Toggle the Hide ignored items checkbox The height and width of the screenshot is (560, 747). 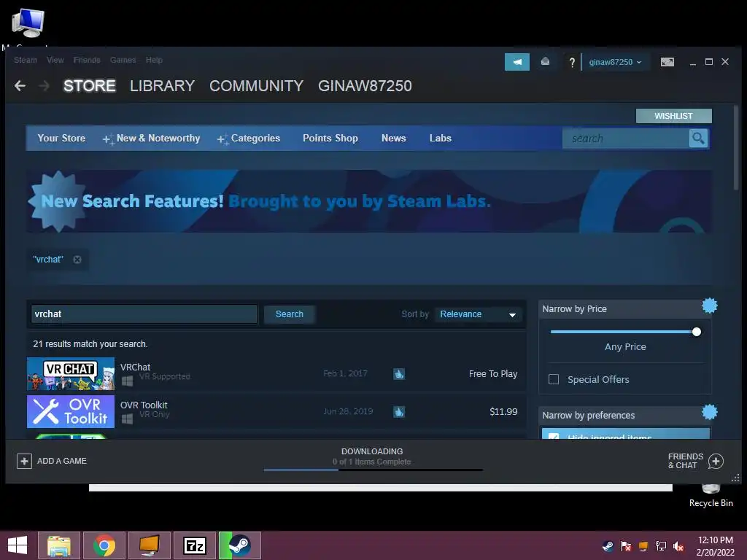[554, 436]
